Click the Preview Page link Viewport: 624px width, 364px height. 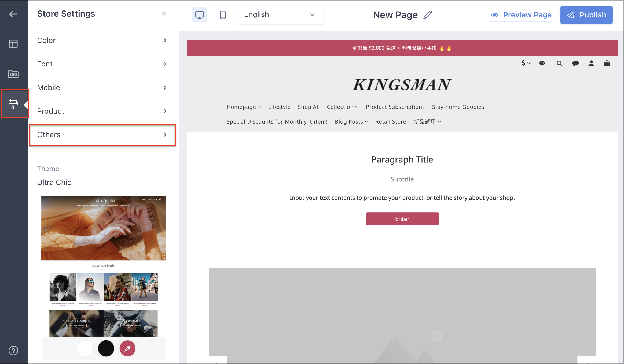tap(521, 15)
